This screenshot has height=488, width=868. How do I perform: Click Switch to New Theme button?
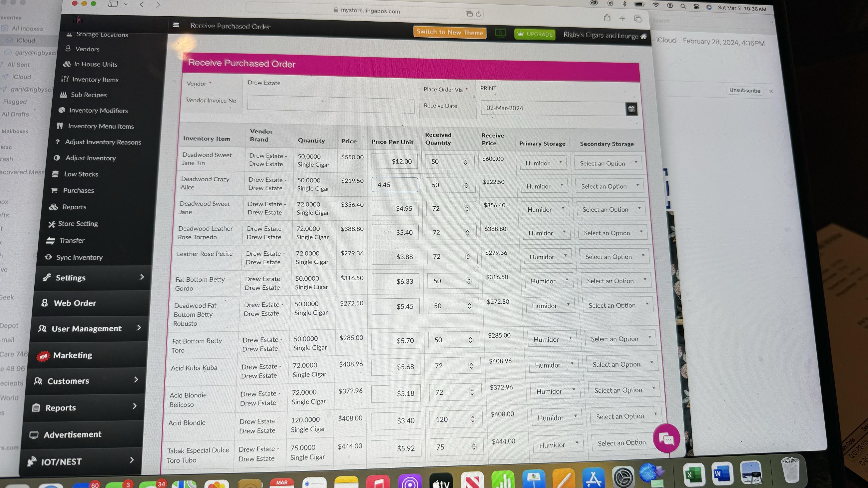(x=449, y=32)
